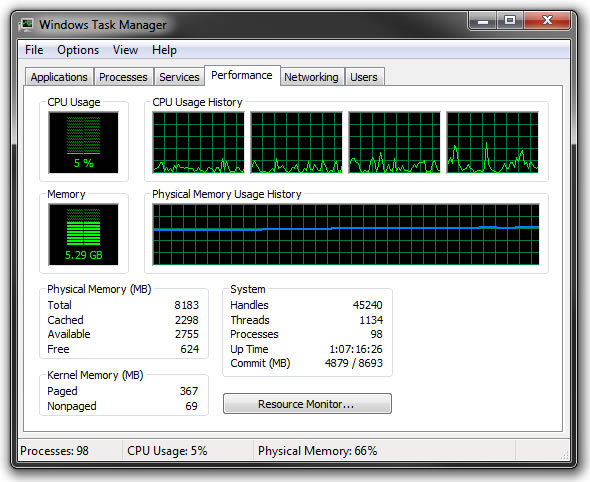The width and height of the screenshot is (590, 482).
Task: Click the Physical Memory Total value 8183
Action: [186, 305]
